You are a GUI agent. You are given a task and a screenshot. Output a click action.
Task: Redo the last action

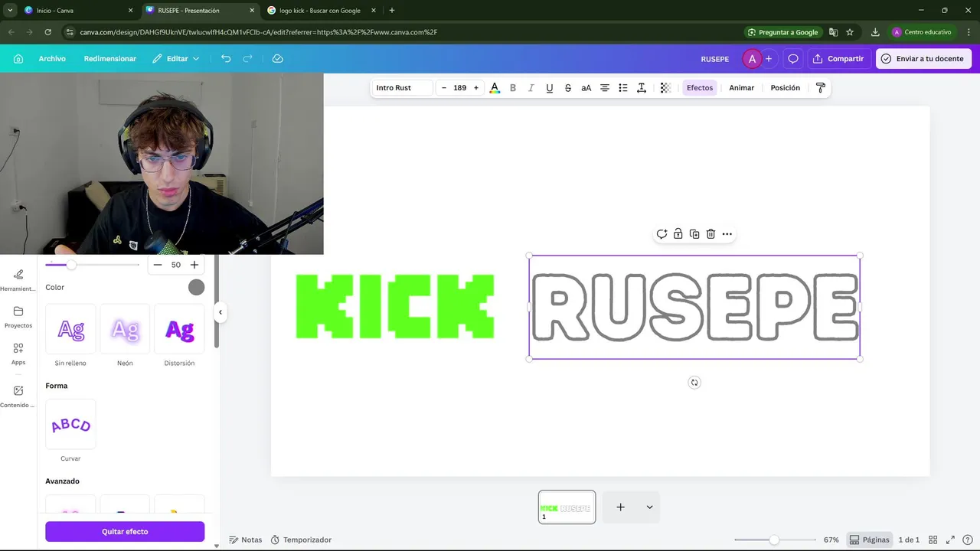click(x=247, y=59)
